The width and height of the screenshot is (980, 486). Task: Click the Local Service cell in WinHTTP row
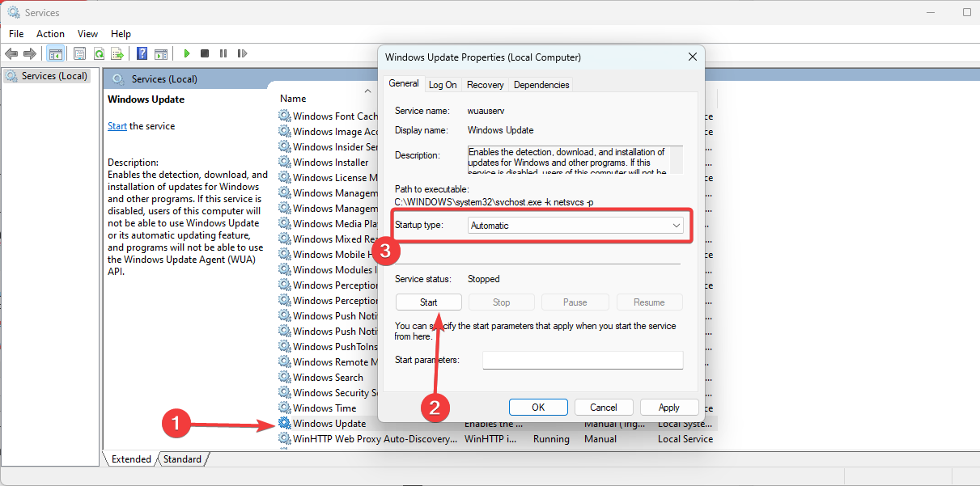pos(685,439)
